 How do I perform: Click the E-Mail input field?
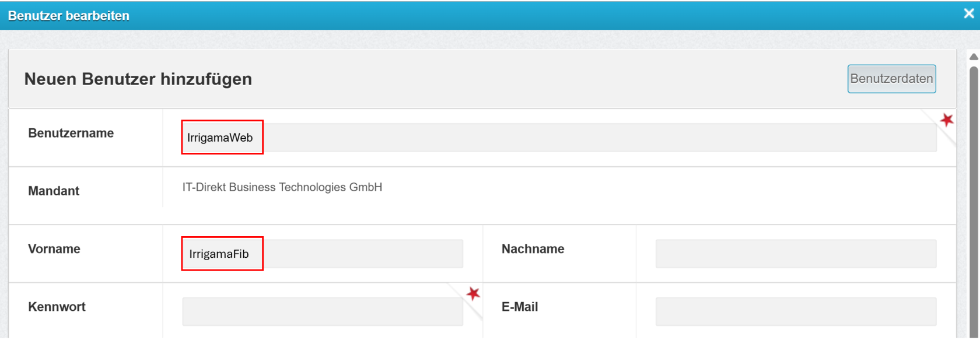tap(796, 311)
